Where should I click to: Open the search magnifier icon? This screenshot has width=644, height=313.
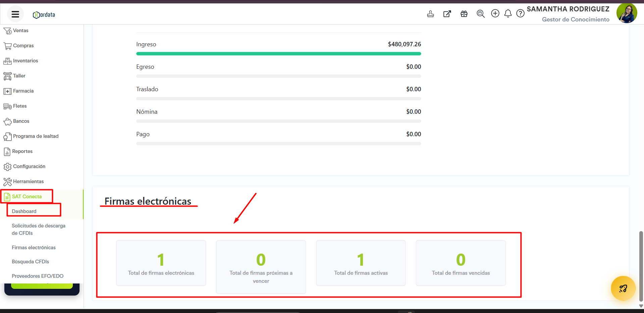[481, 14]
